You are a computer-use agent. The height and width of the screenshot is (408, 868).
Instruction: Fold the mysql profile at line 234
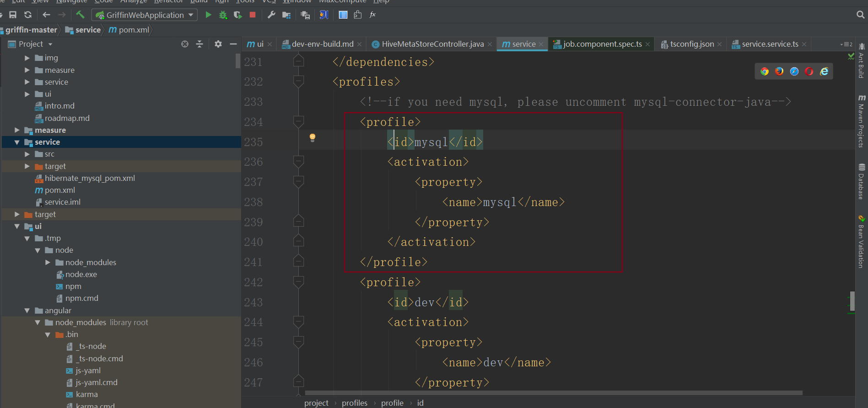click(298, 122)
